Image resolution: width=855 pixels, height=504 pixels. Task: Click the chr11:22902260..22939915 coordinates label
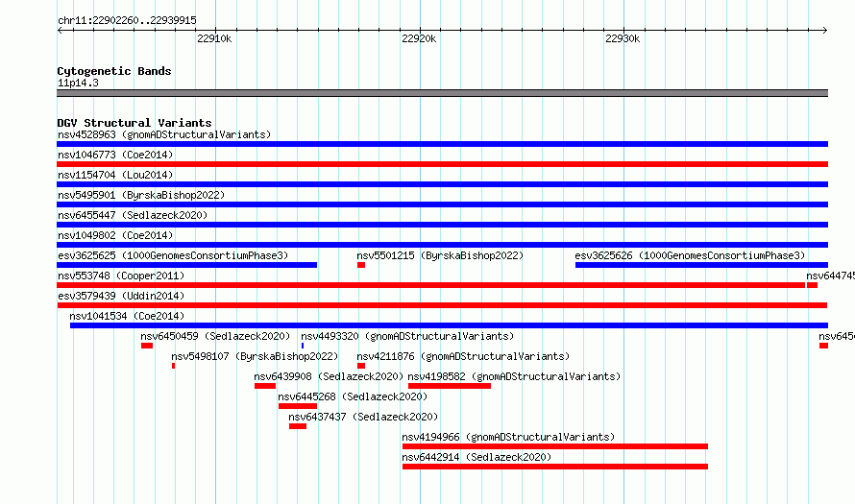[127, 20]
